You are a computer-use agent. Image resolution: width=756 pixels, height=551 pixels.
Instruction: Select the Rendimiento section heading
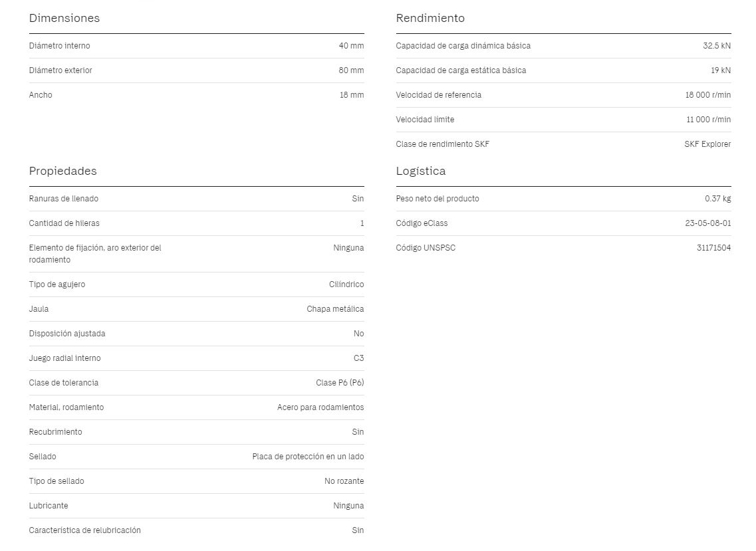pos(430,18)
